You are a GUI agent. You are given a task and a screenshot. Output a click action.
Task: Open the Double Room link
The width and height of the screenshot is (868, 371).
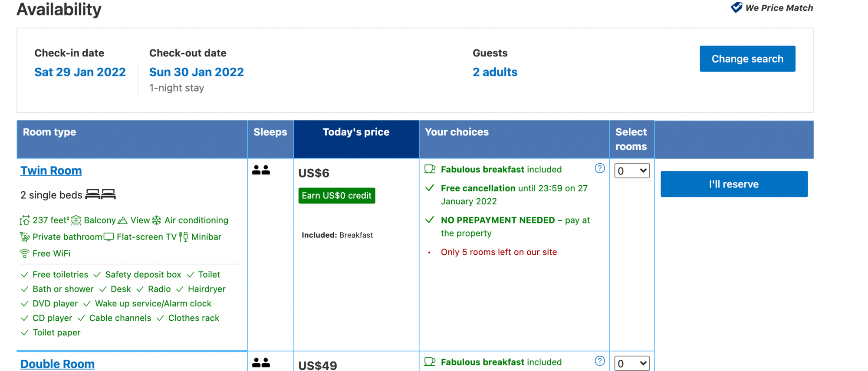pyautogui.click(x=57, y=364)
